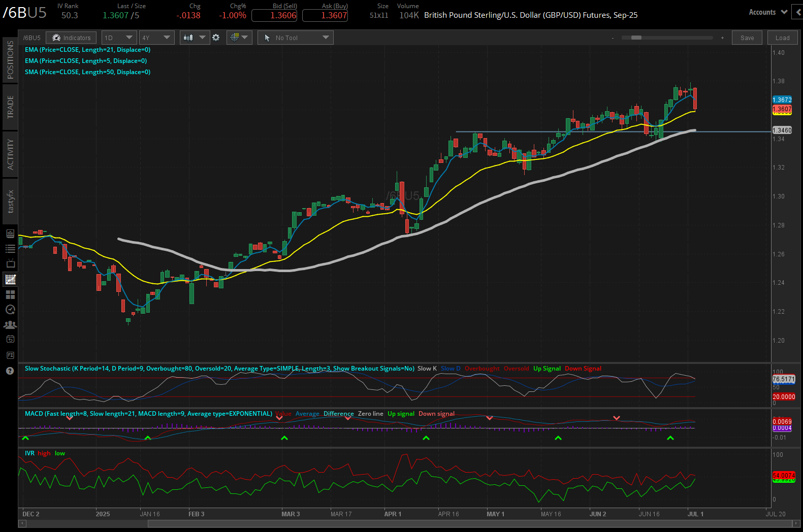
Task: Click the JUL 1 date label on the time axis
Action: click(695, 514)
